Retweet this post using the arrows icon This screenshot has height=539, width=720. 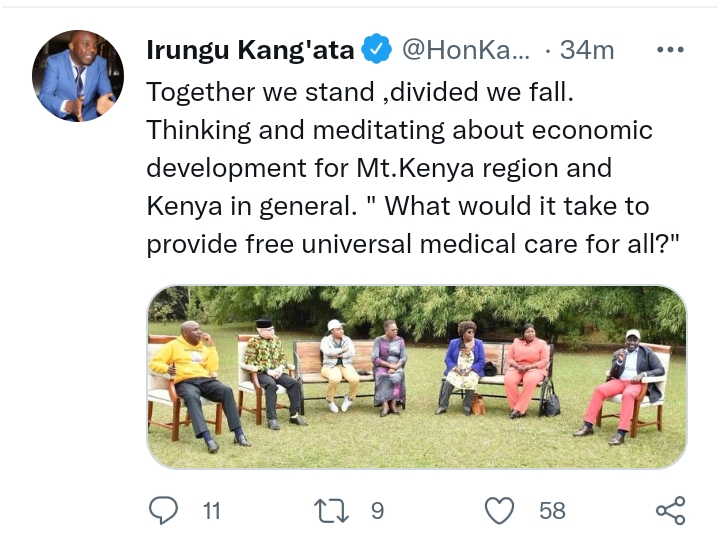coord(331,511)
